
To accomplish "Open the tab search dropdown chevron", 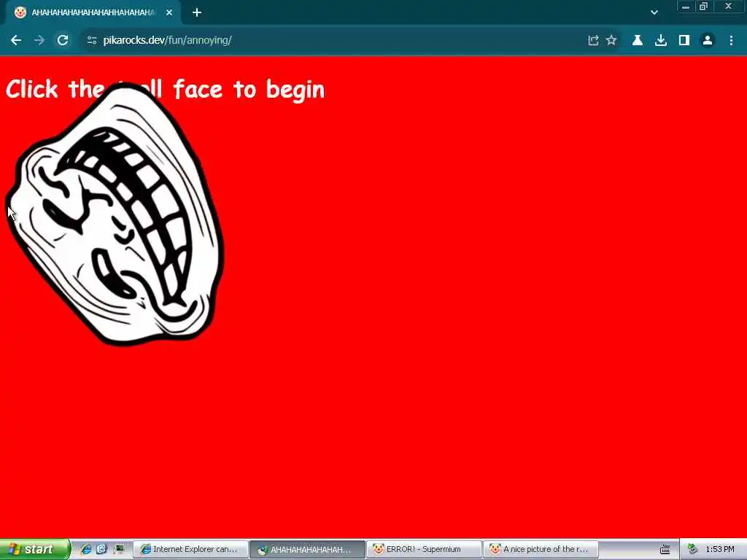I will coord(654,13).
